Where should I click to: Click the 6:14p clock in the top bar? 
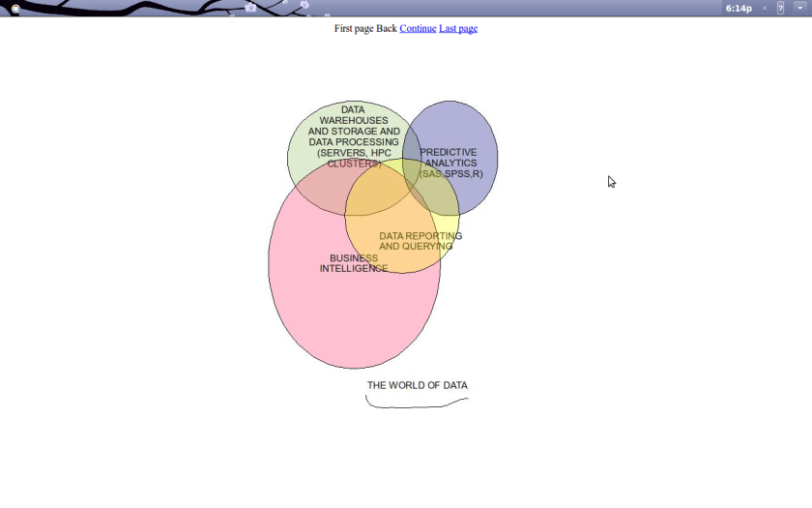point(739,8)
